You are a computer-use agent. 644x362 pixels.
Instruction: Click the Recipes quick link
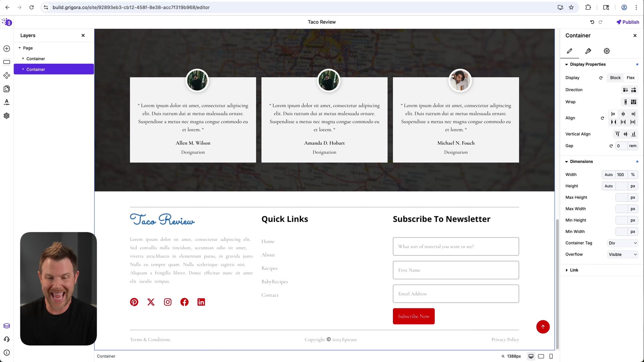(x=269, y=268)
